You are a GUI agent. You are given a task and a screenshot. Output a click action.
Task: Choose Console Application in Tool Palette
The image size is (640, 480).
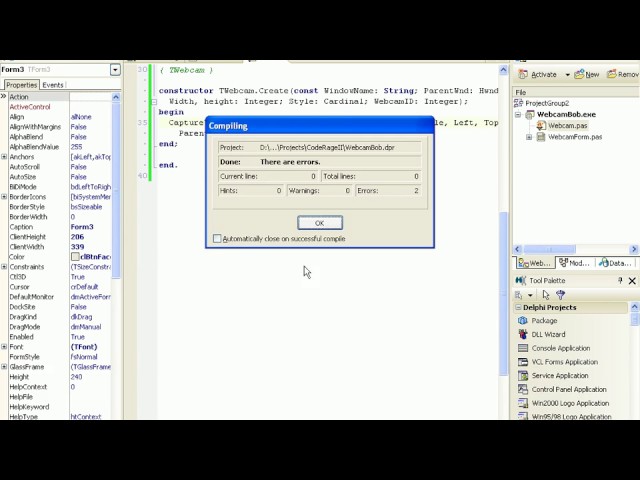click(560, 348)
